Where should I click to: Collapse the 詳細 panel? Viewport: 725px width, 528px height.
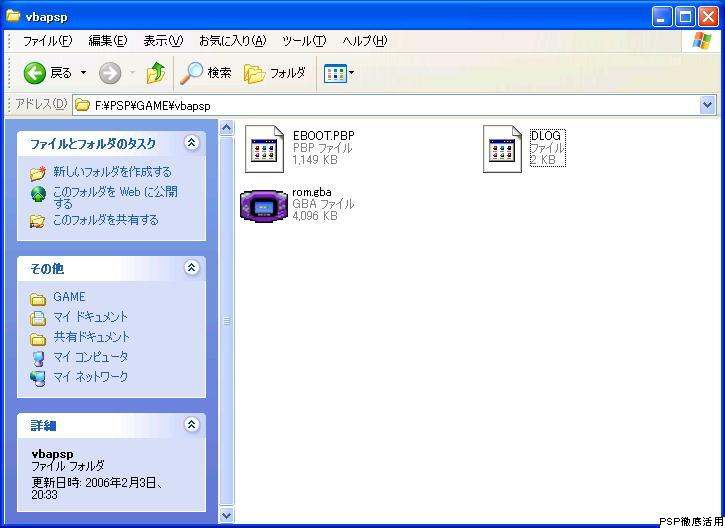(x=192, y=424)
